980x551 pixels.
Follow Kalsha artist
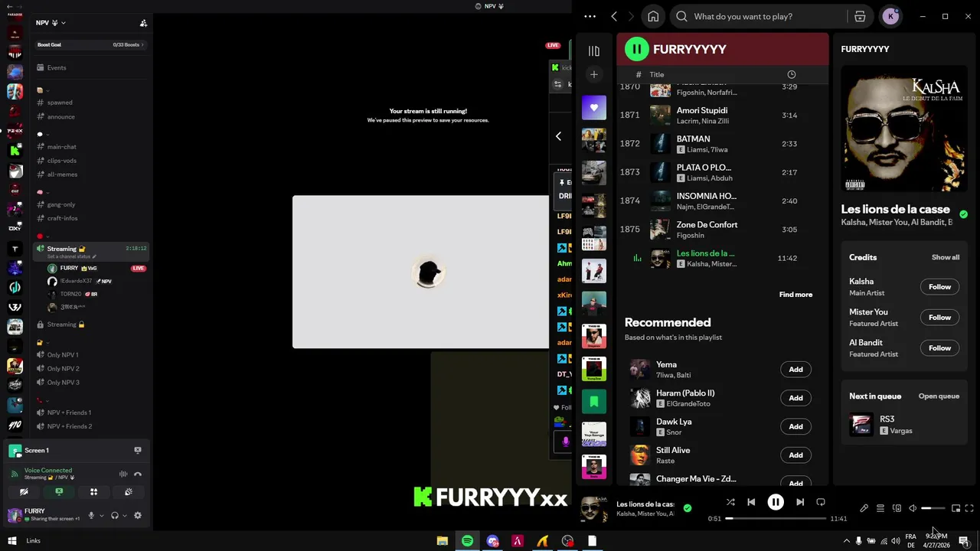pos(939,287)
